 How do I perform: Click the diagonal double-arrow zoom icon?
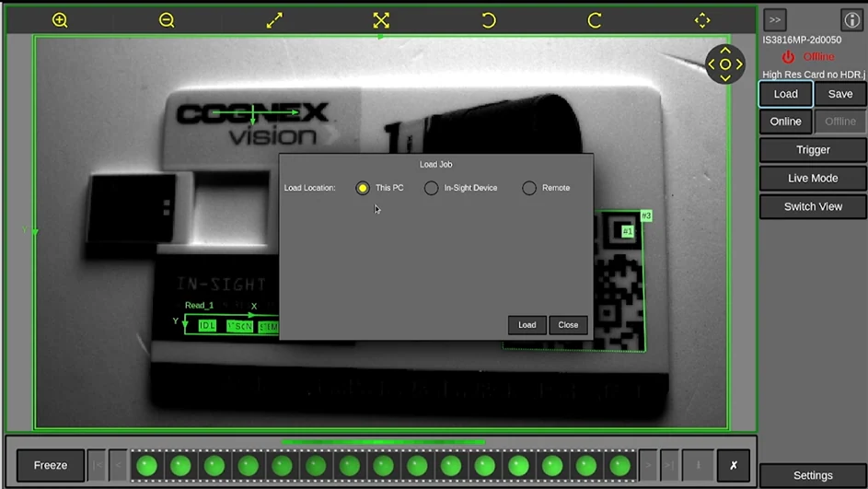[x=274, y=20]
